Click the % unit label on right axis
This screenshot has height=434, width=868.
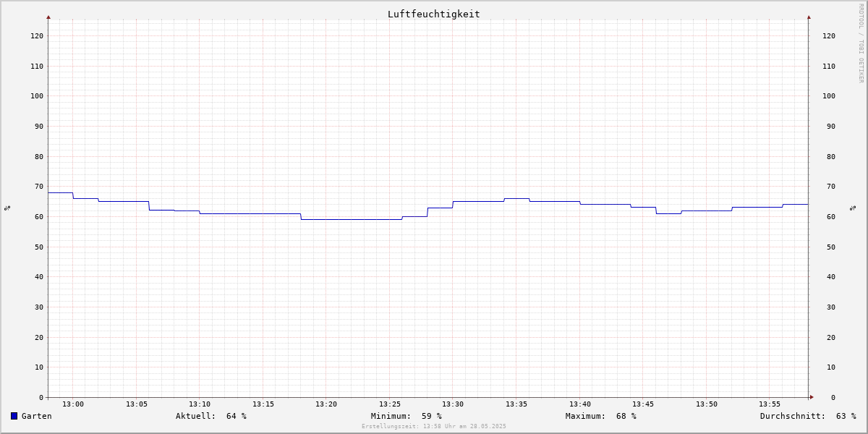[x=853, y=208]
